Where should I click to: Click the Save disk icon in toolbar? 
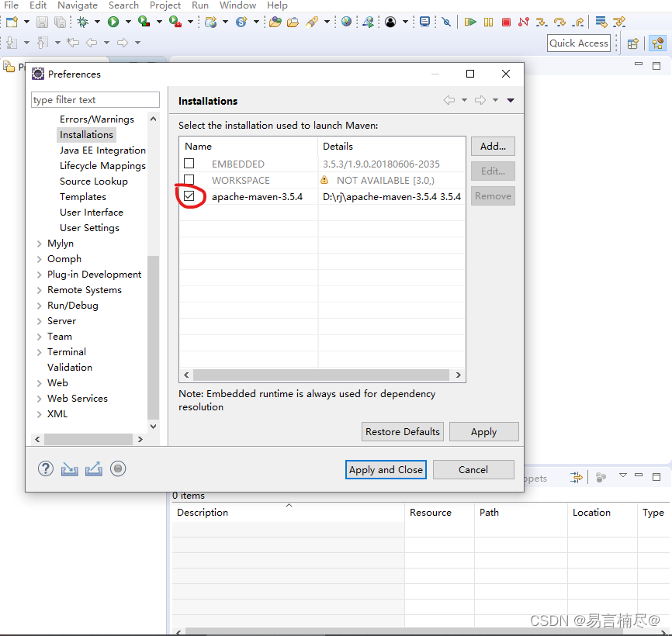[42, 22]
